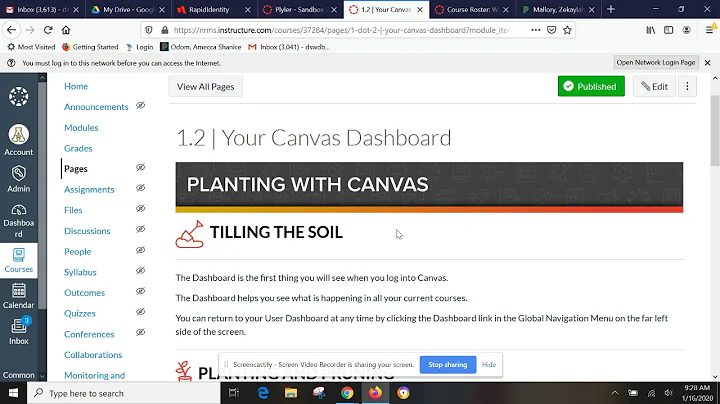Toggle visibility eye next to Assignments
Image resolution: width=720 pixels, height=404 pixels.
coord(141,188)
